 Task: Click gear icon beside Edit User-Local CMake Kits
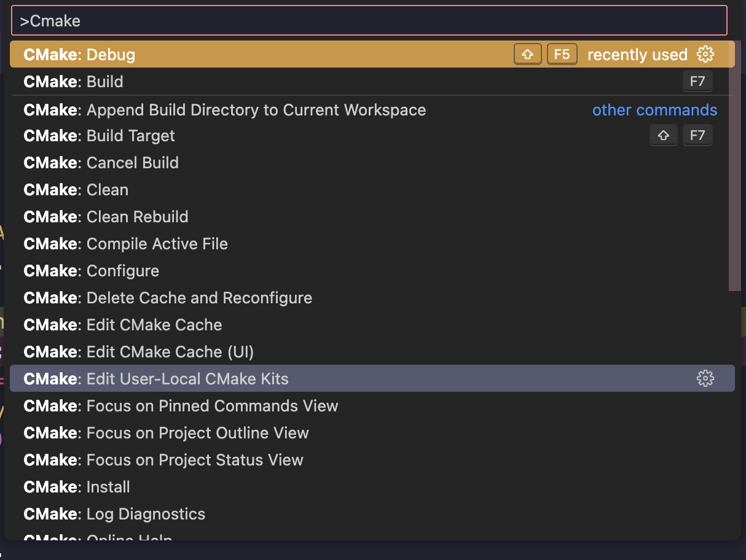click(705, 378)
